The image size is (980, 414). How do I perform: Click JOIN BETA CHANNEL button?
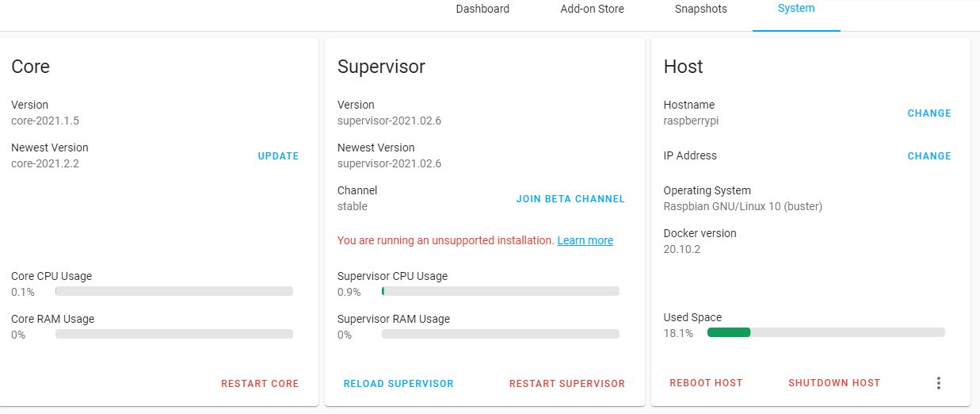570,199
